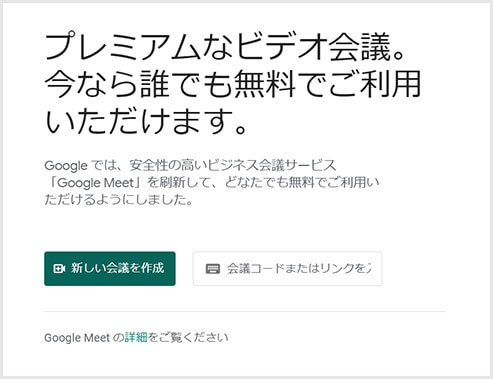
Task: Click どなたでも無料でご利用い text in the paragraph
Action: click(302, 183)
